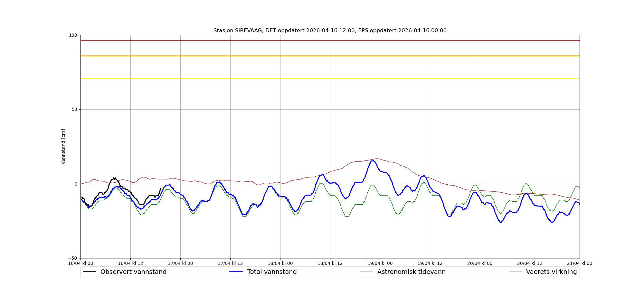Click the 'Vannstand [cm]' y-axis label
644x290 pixels.
point(63,147)
